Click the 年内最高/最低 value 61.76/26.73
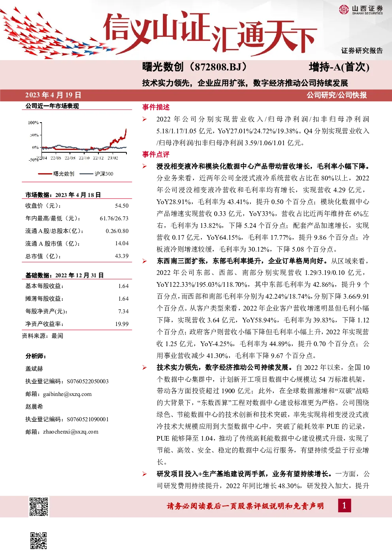This screenshot has height=555, width=392. coord(114,218)
